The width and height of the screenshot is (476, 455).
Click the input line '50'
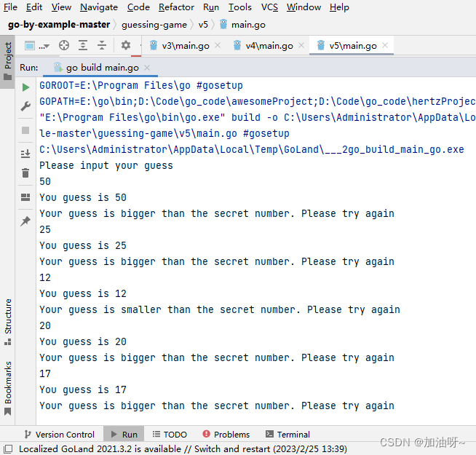(45, 181)
